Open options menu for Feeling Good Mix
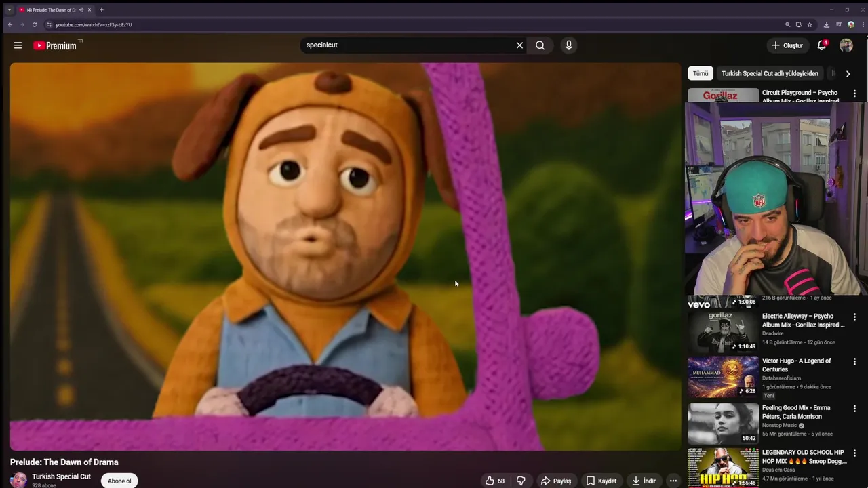868x488 pixels. 854,409
